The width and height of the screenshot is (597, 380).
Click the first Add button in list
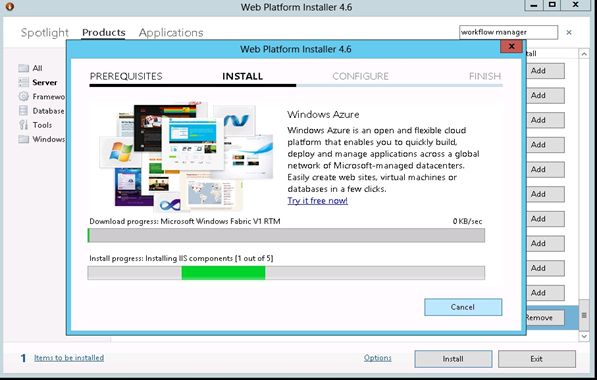coord(545,71)
